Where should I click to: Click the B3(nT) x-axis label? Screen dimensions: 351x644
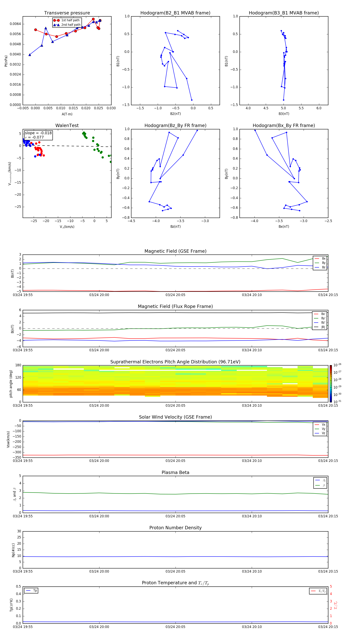click(x=284, y=114)
